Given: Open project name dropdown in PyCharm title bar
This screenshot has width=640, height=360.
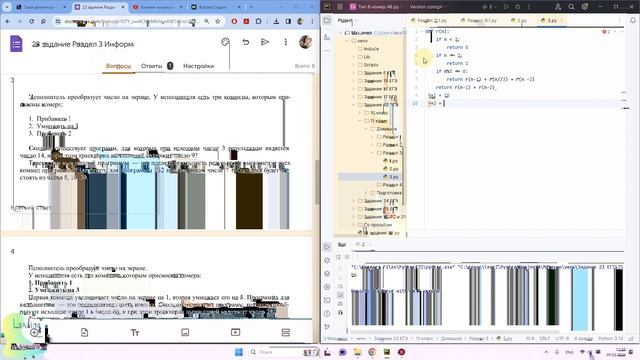Looking at the screenshot, I should click(376, 7).
